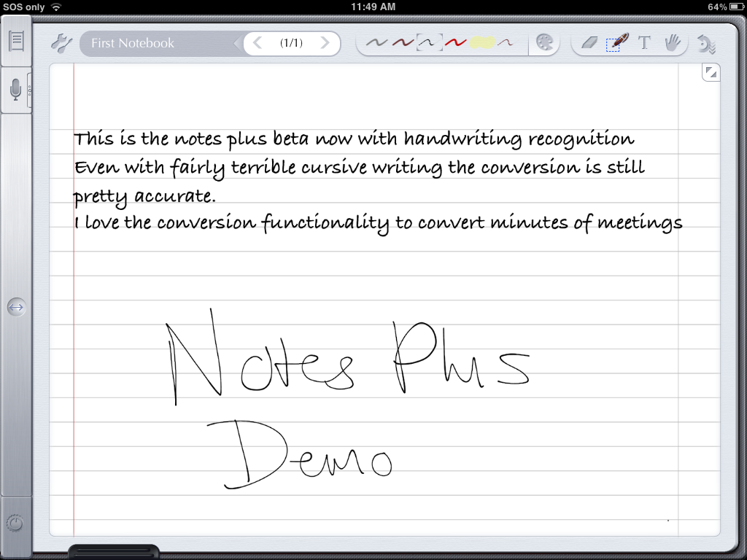
Task: Click the (1/1) page indicator
Action: (x=291, y=43)
